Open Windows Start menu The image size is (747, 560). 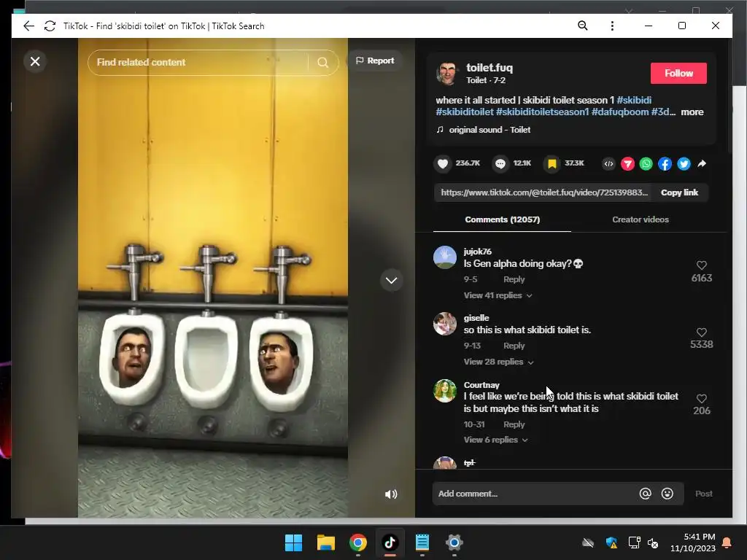pos(293,542)
